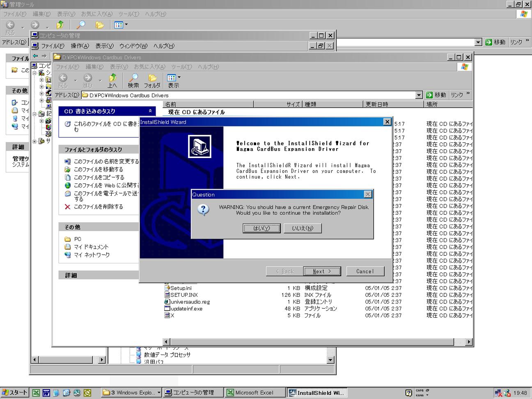Sort by サイズ column header
Screen dimensions: 532x399
pyautogui.click(x=278, y=104)
